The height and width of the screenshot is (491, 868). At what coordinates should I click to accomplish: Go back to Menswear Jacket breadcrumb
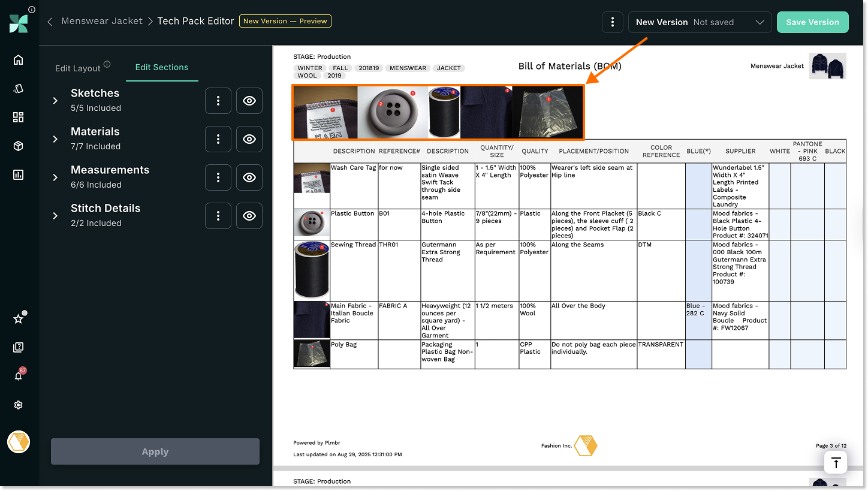[x=102, y=21]
